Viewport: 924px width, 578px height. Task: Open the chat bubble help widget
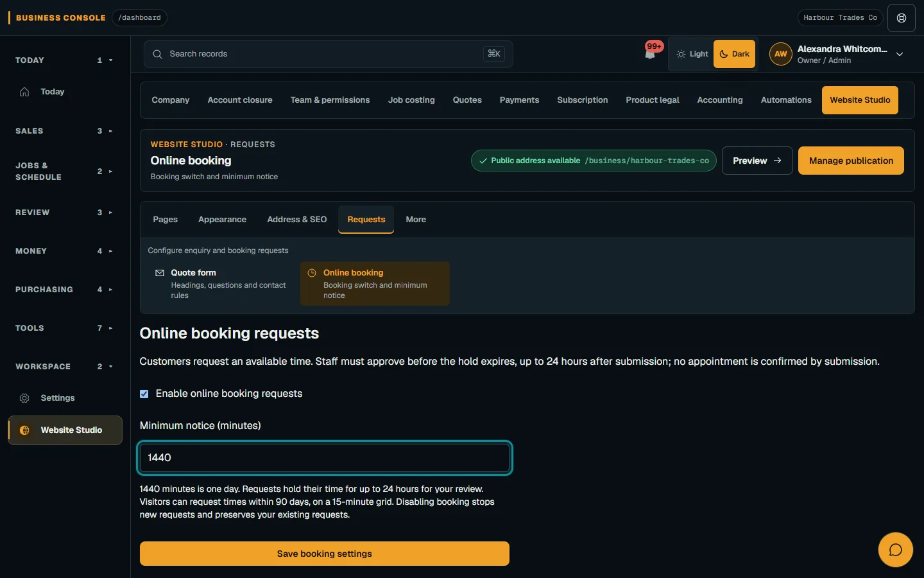point(895,550)
